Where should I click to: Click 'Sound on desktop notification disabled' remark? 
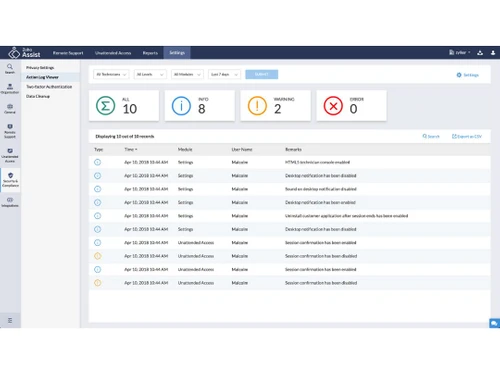pos(321,189)
